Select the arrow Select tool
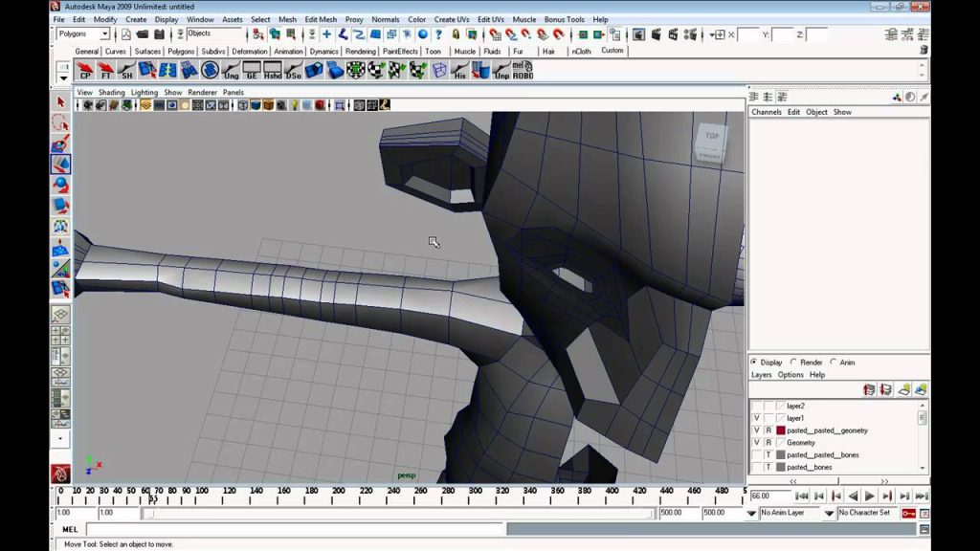The height and width of the screenshot is (551, 980). pyautogui.click(x=60, y=101)
